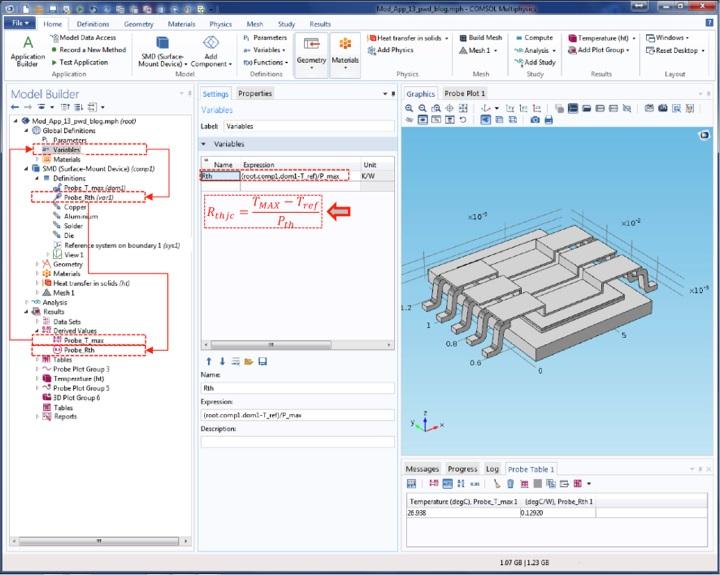This screenshot has height=575, width=720.
Task: Click the Move Down arrow under variables table
Action: [x=222, y=361]
